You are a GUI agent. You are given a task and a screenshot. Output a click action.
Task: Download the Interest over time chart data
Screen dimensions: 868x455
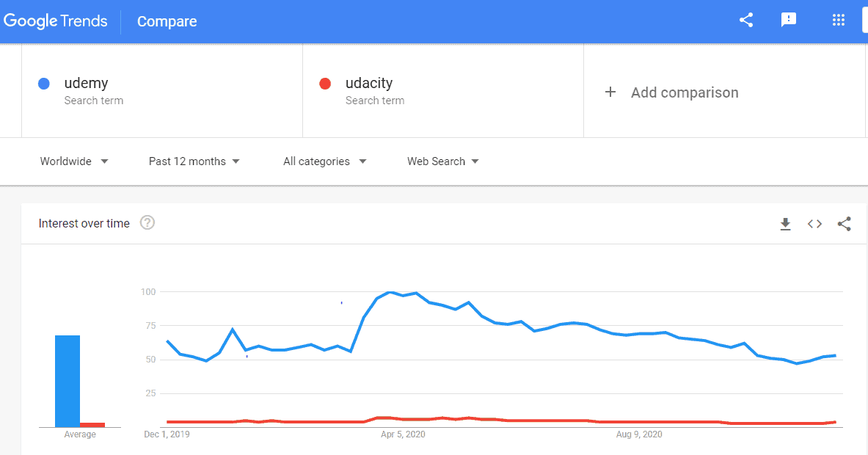click(x=785, y=224)
